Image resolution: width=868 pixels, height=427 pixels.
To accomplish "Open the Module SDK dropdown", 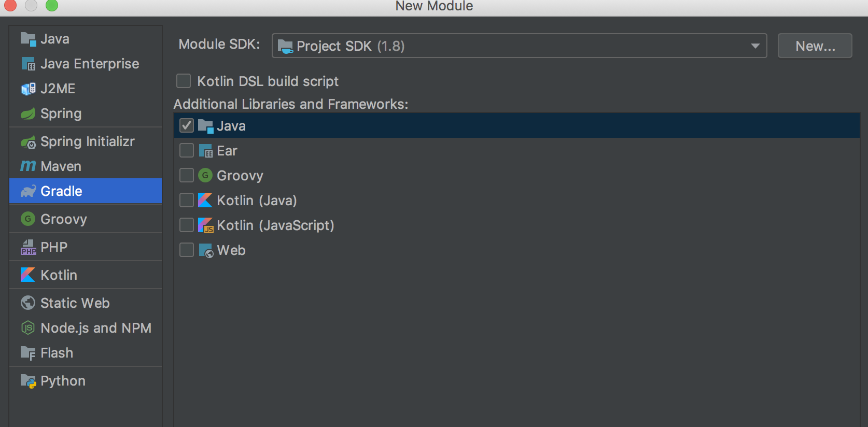I will point(519,46).
